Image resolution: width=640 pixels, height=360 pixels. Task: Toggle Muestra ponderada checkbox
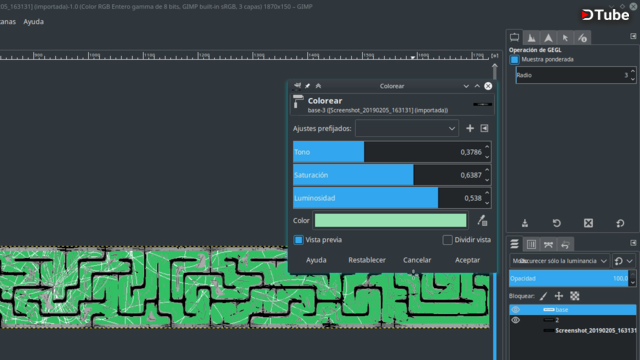(514, 60)
